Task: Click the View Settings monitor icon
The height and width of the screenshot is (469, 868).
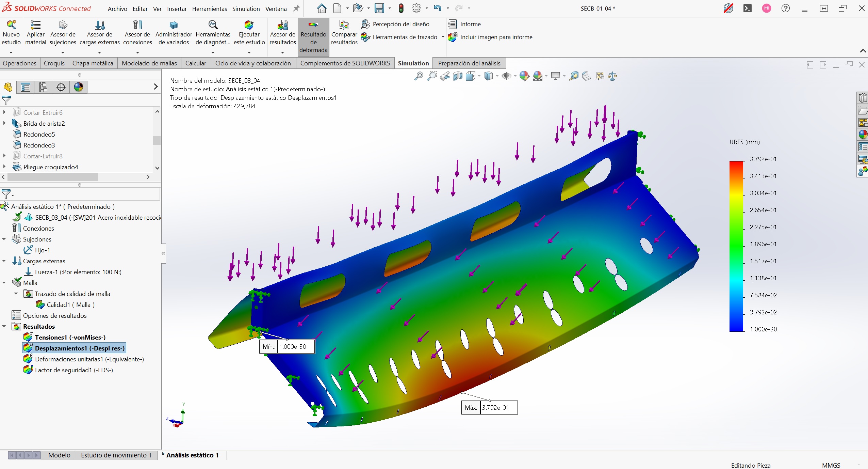Action: [x=556, y=76]
